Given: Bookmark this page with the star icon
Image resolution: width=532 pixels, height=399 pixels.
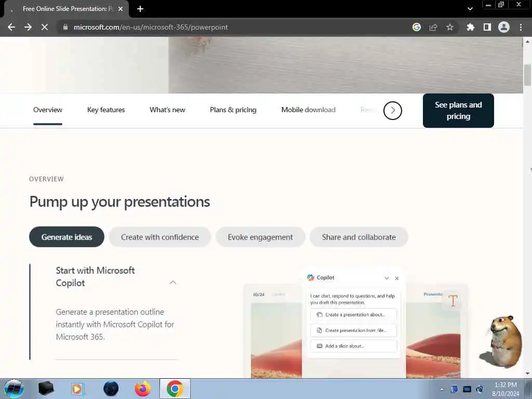Looking at the screenshot, I should [449, 27].
